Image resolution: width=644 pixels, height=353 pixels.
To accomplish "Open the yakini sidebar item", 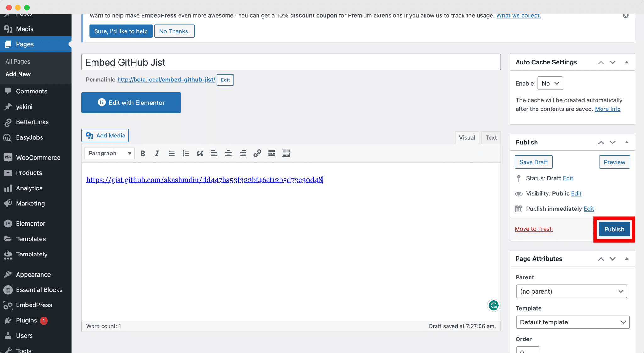I will [x=36, y=107].
